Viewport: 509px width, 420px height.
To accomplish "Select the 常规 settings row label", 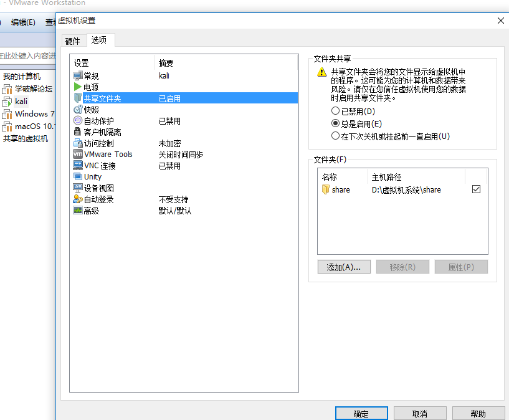I will [x=91, y=76].
